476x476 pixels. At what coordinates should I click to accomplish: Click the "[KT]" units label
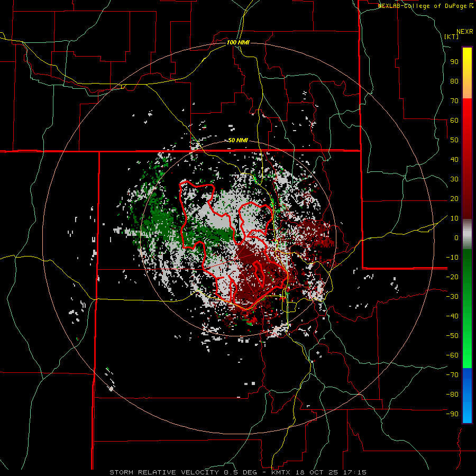[452, 36]
